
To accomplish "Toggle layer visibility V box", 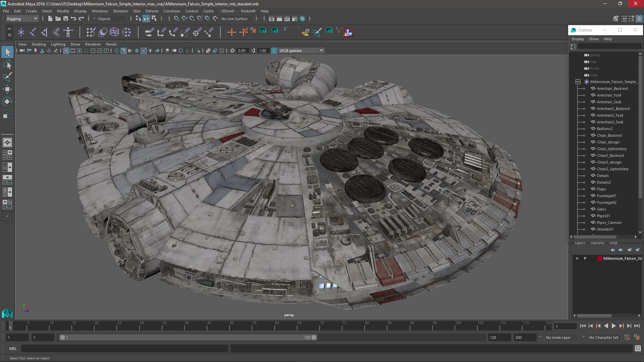I will coord(577,258).
